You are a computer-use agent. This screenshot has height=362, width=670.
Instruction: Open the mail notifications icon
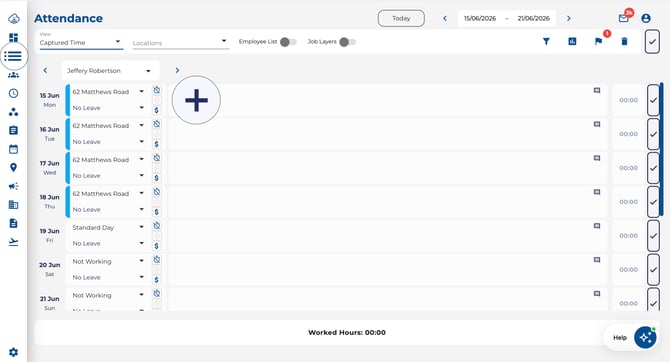tap(623, 18)
